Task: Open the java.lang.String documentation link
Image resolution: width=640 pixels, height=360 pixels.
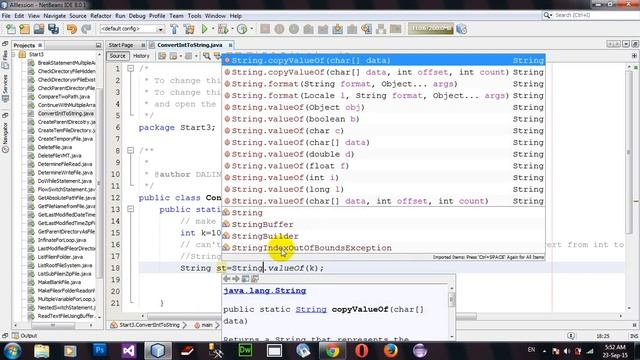Action: tap(264, 291)
